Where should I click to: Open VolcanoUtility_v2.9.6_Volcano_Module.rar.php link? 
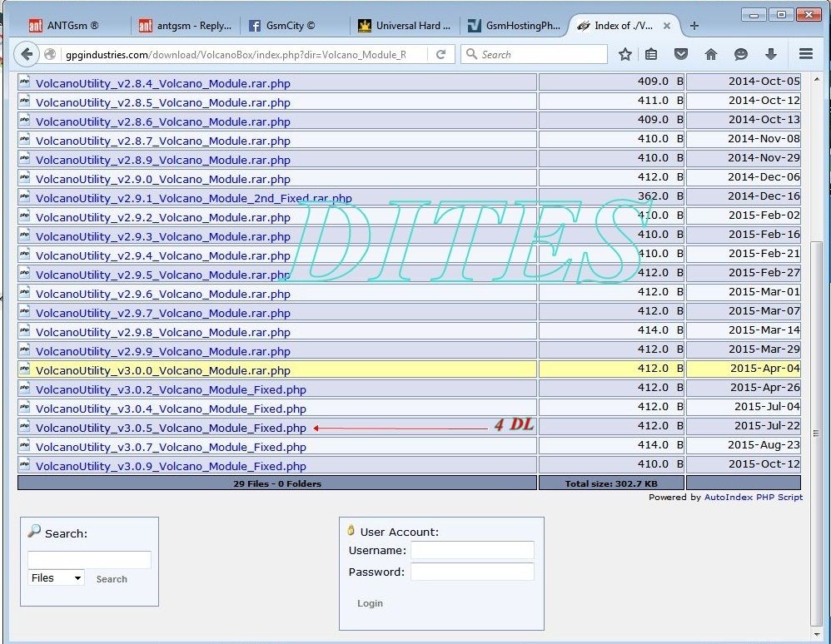pos(162,294)
